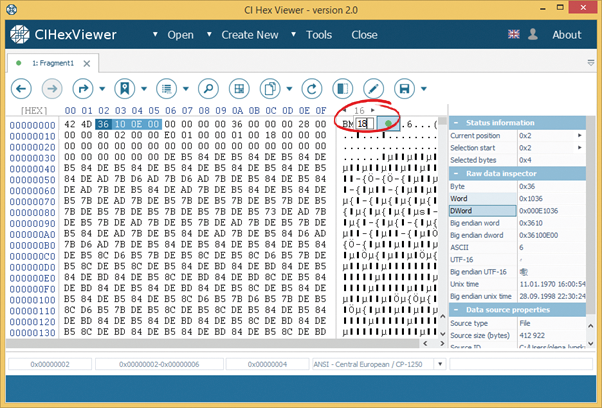
Task: Collapse the Raw data inspector section
Action: coord(456,173)
